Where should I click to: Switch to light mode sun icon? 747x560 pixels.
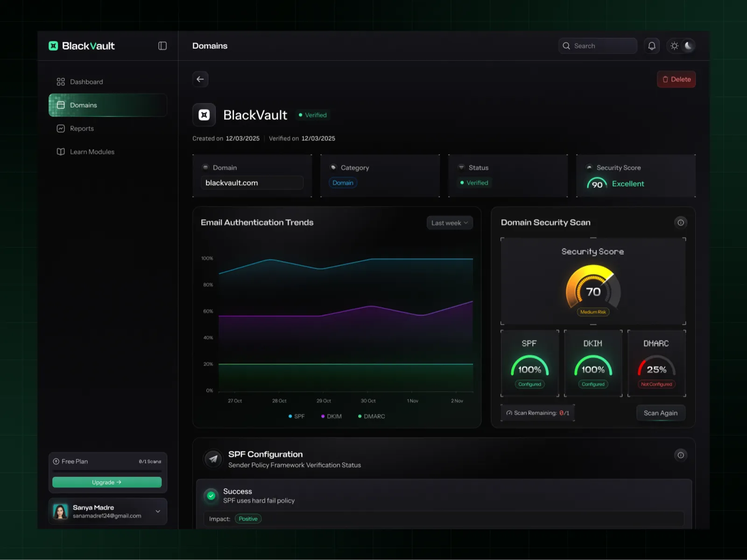pyautogui.click(x=674, y=46)
